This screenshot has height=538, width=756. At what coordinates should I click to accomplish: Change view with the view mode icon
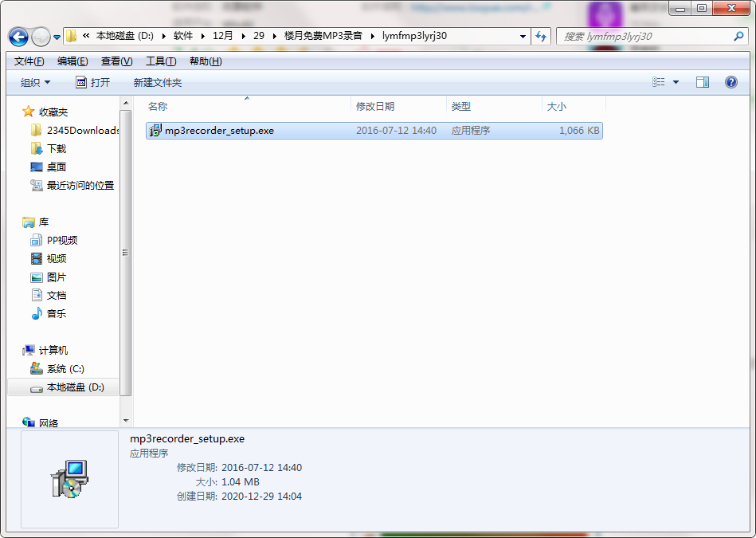(x=658, y=82)
